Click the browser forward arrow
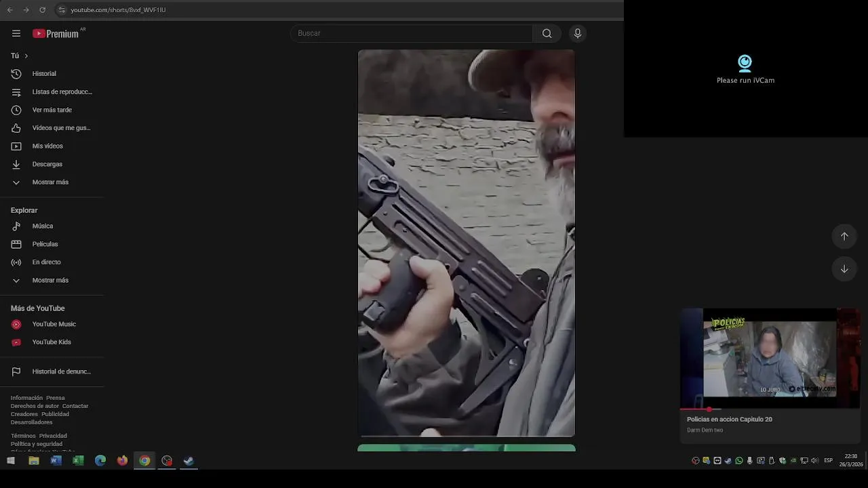The height and width of the screenshot is (488, 868). [26, 9]
